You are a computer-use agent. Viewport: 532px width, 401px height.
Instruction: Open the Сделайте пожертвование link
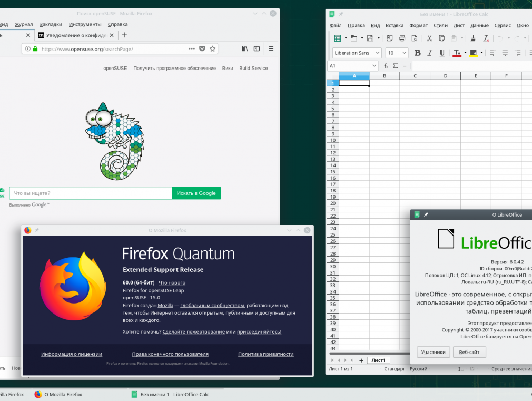(x=194, y=332)
